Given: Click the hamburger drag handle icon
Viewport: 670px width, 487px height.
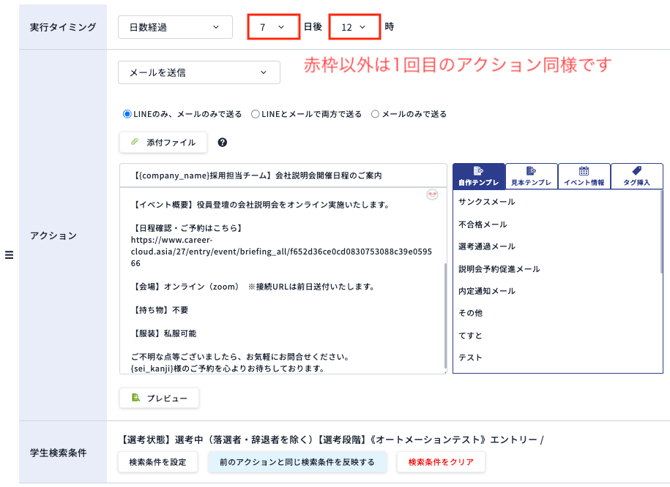Looking at the screenshot, I should [9, 255].
